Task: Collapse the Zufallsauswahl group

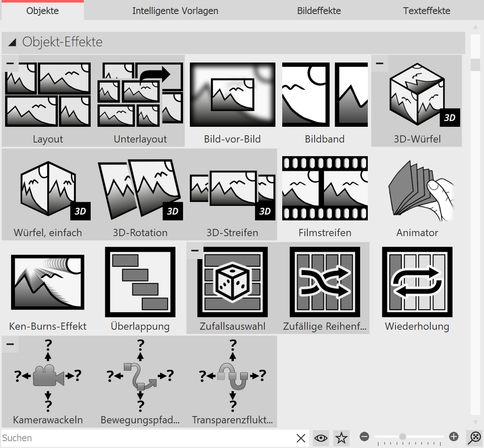Action: pyautogui.click(x=194, y=251)
